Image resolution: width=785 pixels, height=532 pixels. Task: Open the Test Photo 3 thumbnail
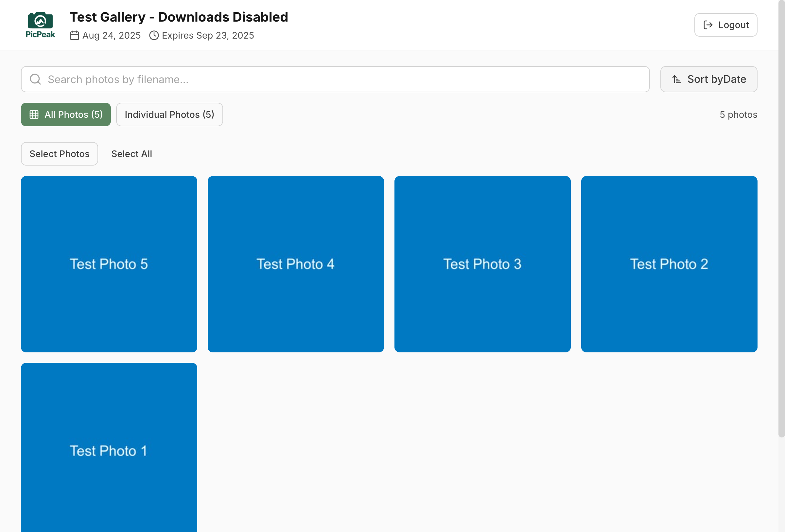(483, 264)
